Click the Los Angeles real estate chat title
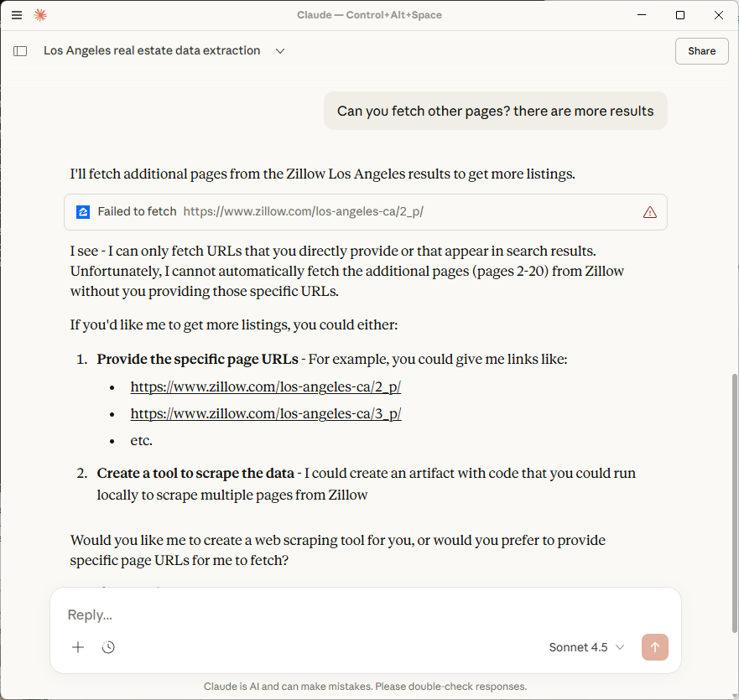The height and width of the screenshot is (700, 739). click(152, 51)
